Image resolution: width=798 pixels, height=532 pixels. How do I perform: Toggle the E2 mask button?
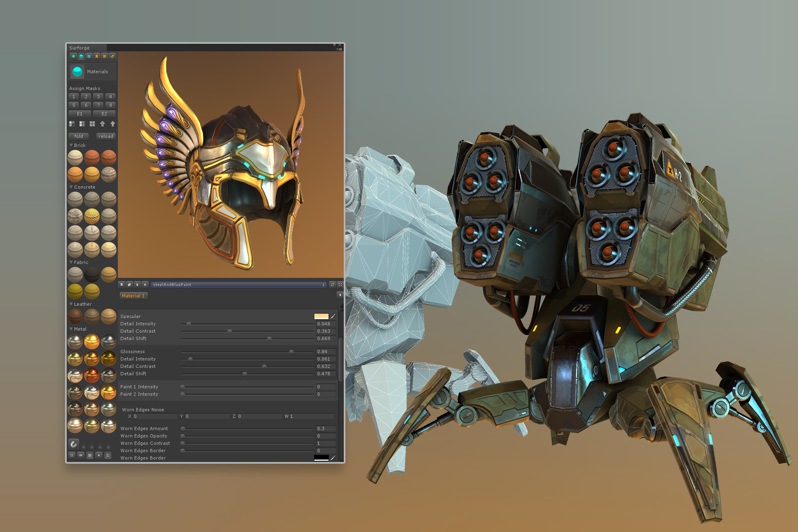click(104, 114)
